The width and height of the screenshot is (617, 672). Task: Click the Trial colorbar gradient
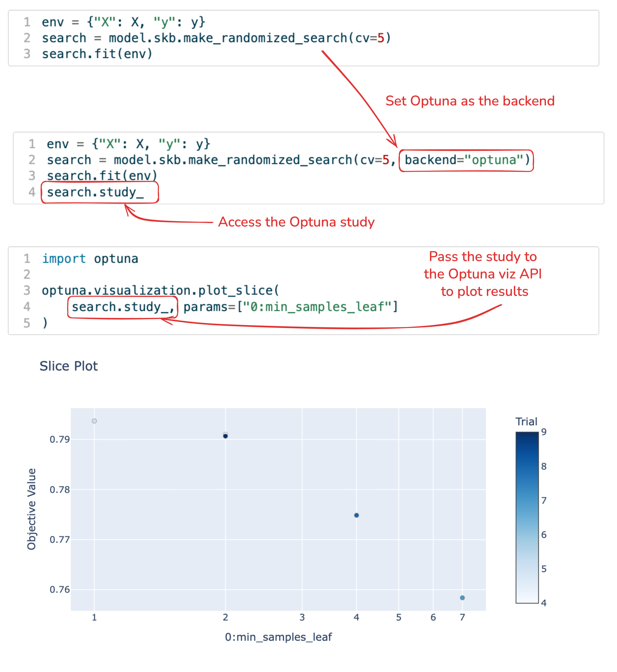527,517
